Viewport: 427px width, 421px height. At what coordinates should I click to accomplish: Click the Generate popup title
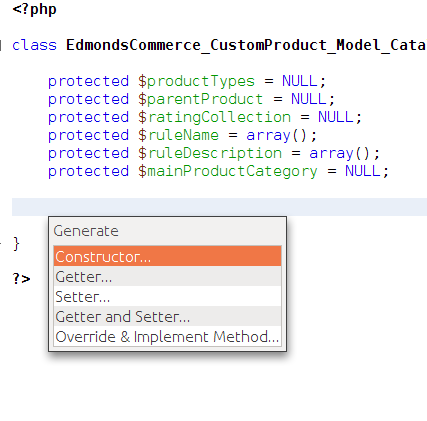click(86, 231)
